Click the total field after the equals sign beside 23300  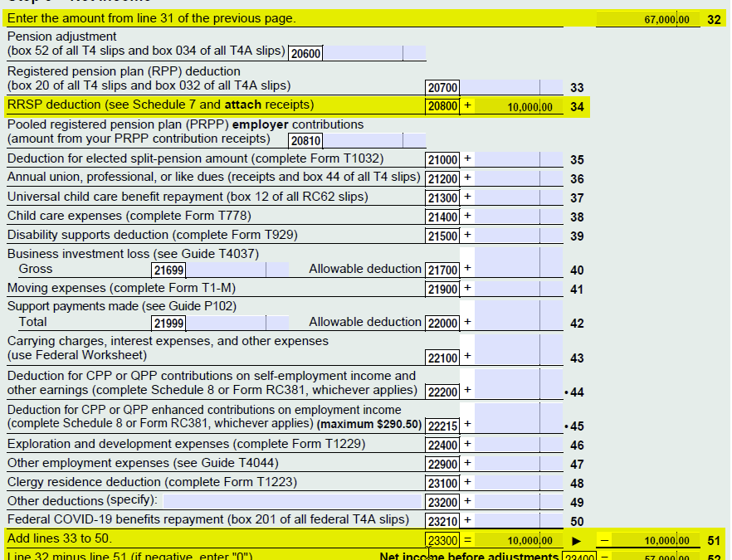pyautogui.click(x=519, y=540)
